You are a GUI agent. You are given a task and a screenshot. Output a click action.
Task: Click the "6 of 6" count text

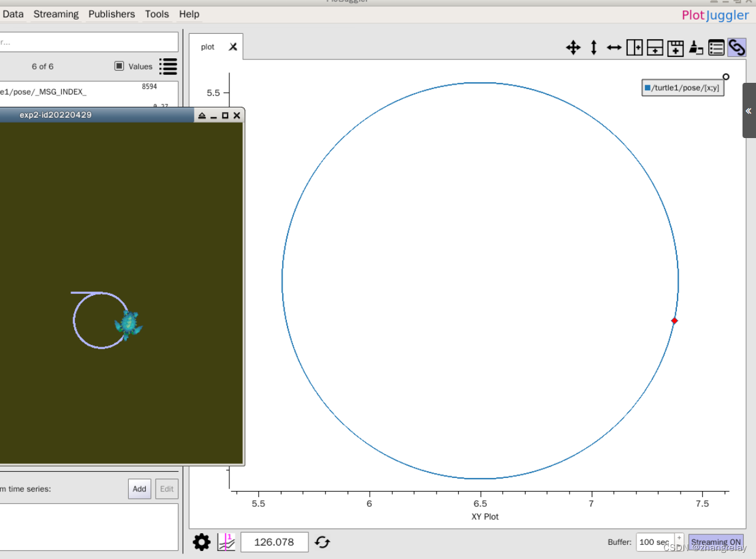point(42,66)
